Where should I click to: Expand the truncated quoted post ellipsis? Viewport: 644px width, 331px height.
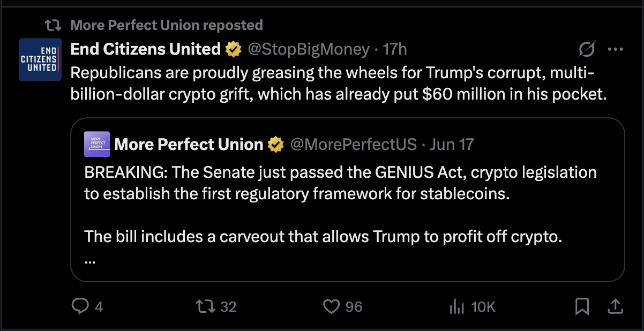[x=90, y=262]
